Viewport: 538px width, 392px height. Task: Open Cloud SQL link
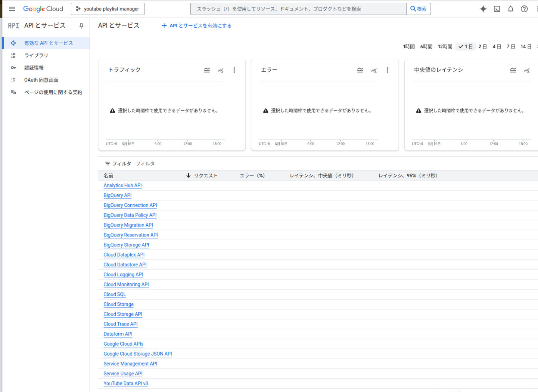tap(115, 294)
